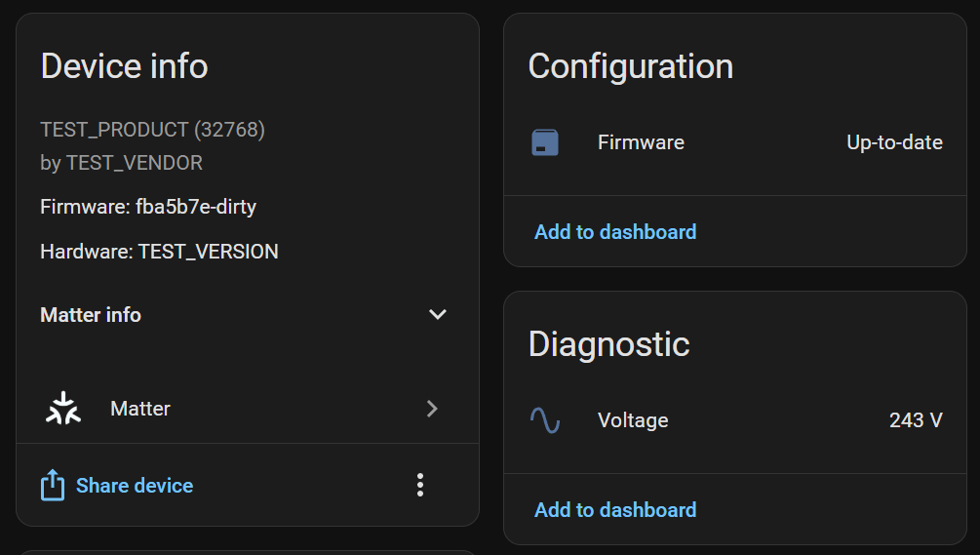The width and height of the screenshot is (980, 555).
Task: Click the Up-to-date firmware status
Action: tap(894, 142)
